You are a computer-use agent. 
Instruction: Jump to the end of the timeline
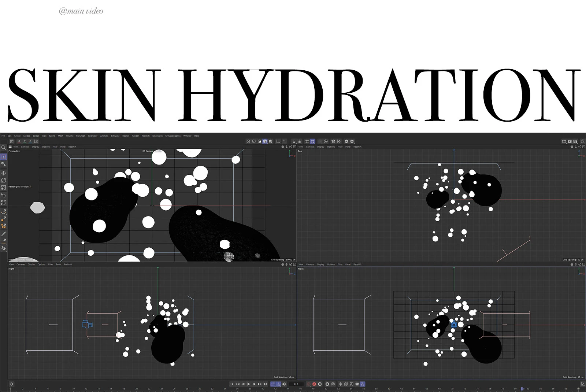tap(266, 384)
